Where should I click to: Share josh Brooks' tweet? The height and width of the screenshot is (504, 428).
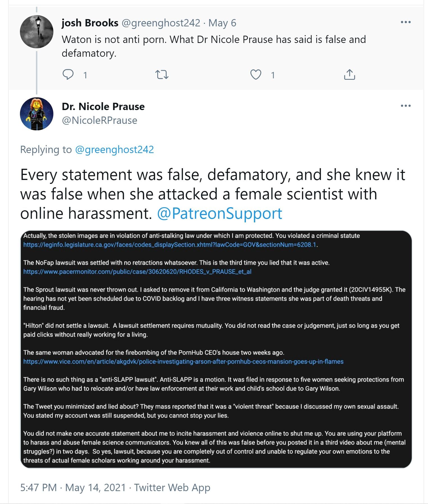tap(349, 75)
